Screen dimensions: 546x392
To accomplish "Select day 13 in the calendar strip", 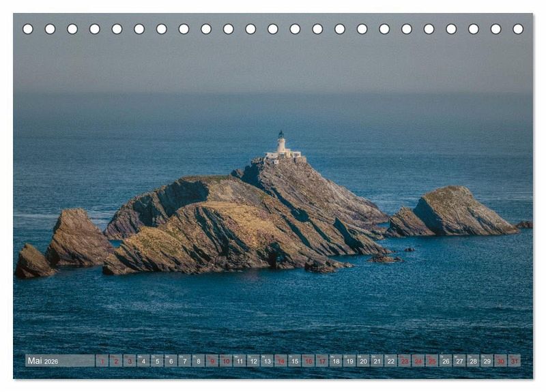I will pos(268,361).
